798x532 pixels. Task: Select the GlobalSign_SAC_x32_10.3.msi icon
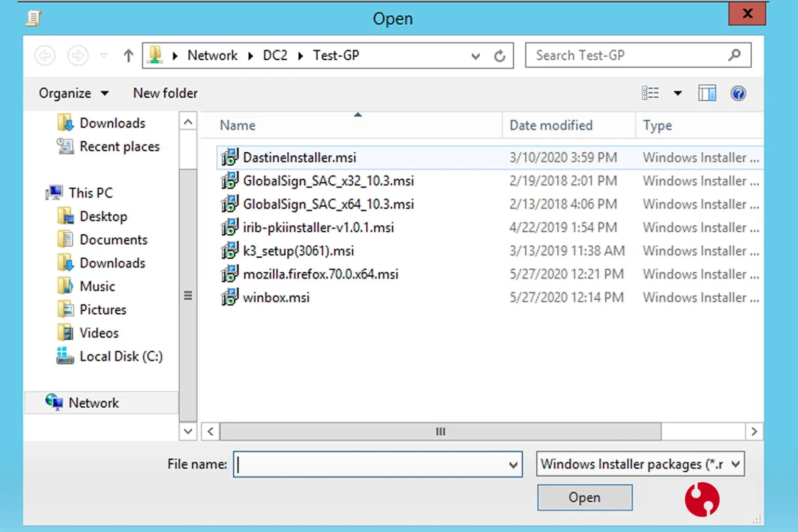click(x=230, y=180)
